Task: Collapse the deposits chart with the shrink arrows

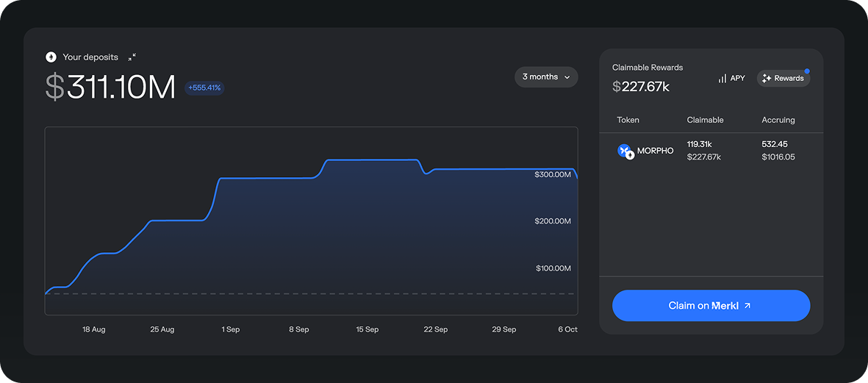Action: point(132,57)
